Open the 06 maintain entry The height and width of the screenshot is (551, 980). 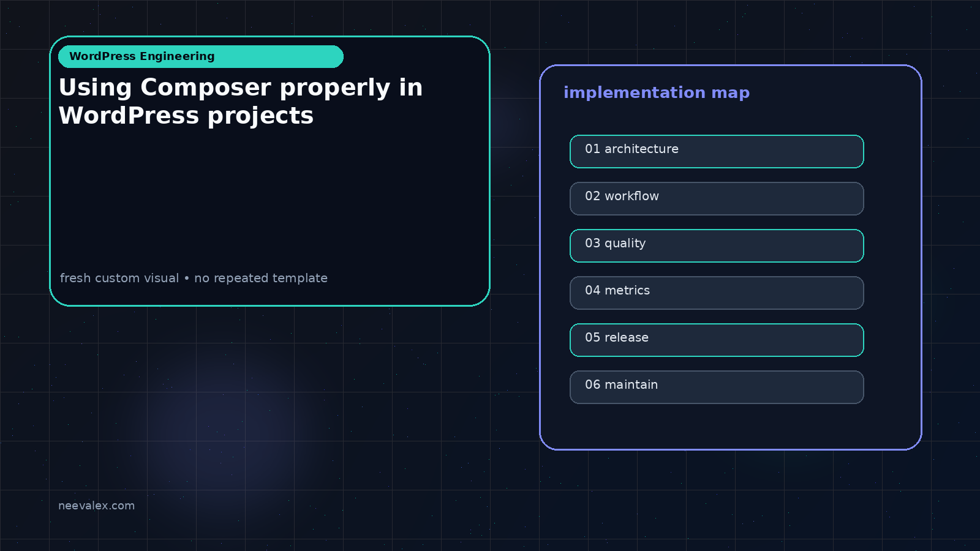(x=717, y=387)
